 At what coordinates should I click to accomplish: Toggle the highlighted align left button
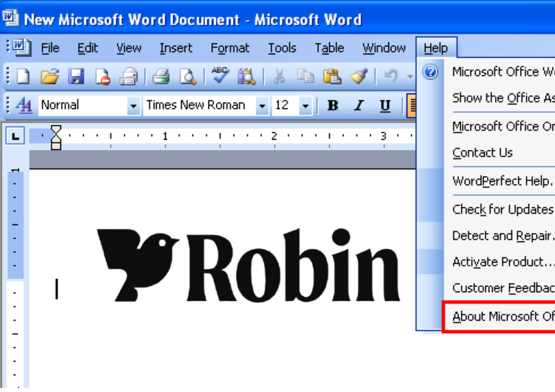[412, 105]
